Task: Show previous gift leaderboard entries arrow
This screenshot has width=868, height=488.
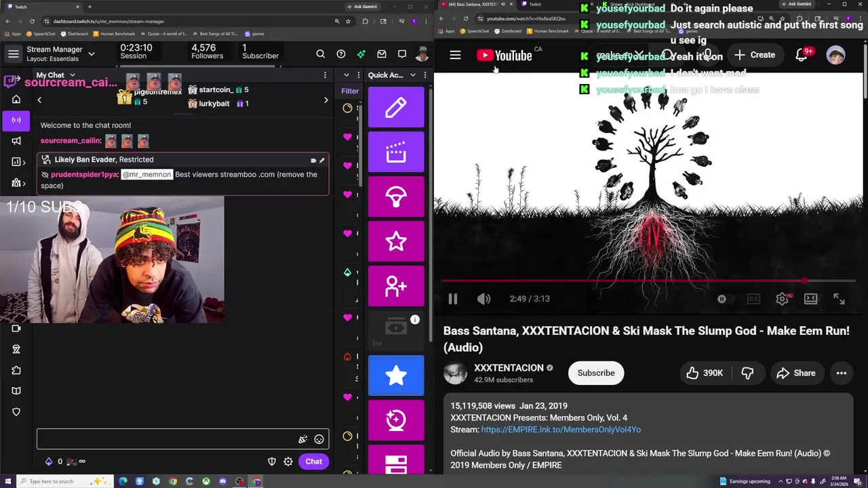Action: [x=39, y=100]
